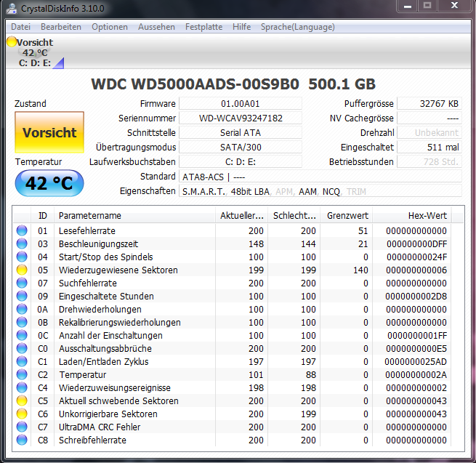Click hex value 0000000002D8
This screenshot has height=463, width=476.
(416, 296)
